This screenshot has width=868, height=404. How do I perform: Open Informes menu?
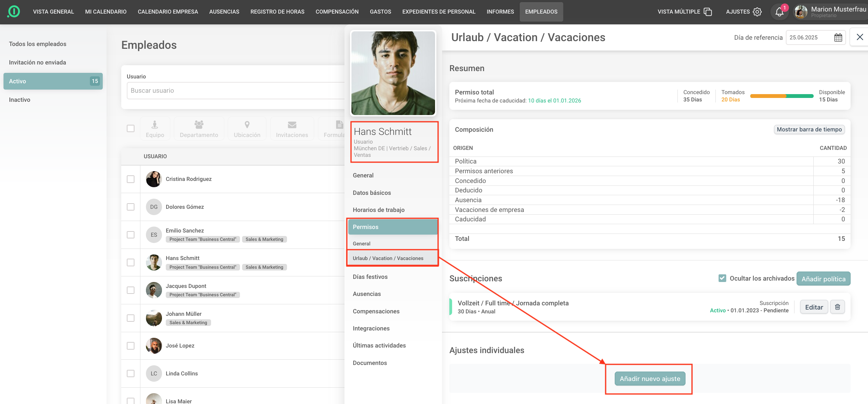click(x=500, y=12)
